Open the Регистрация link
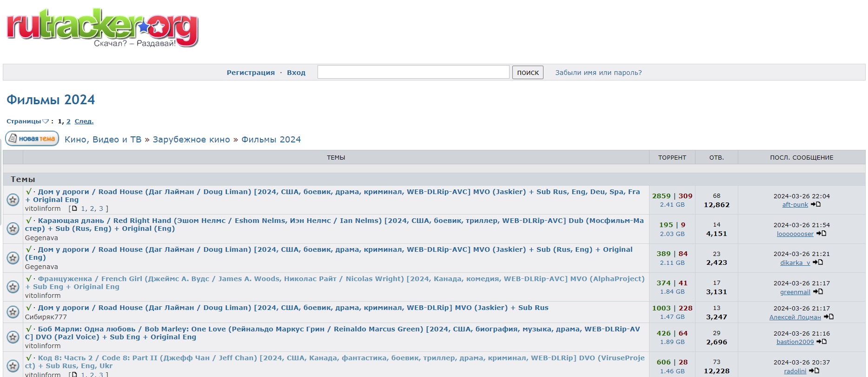This screenshot has width=868, height=377. pyautogui.click(x=251, y=73)
